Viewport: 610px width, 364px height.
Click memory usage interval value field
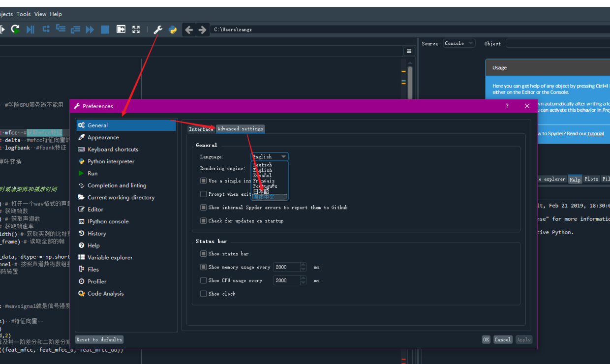click(x=286, y=267)
